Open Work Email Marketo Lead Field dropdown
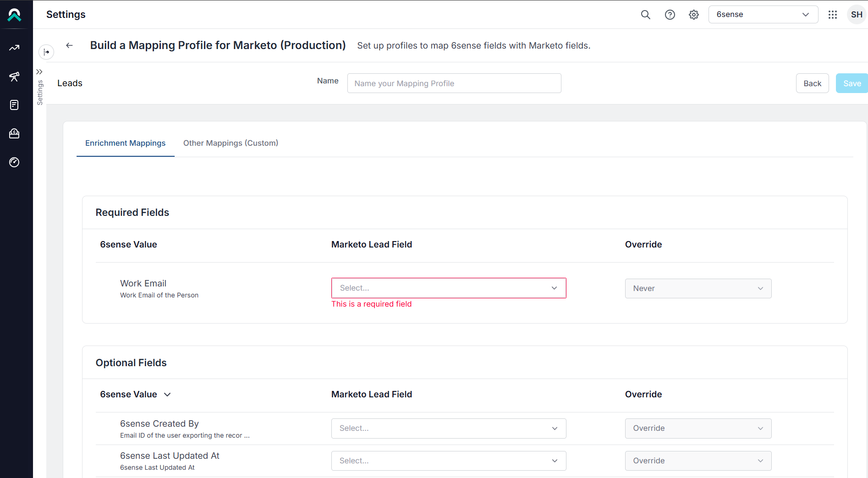868x478 pixels. click(449, 288)
